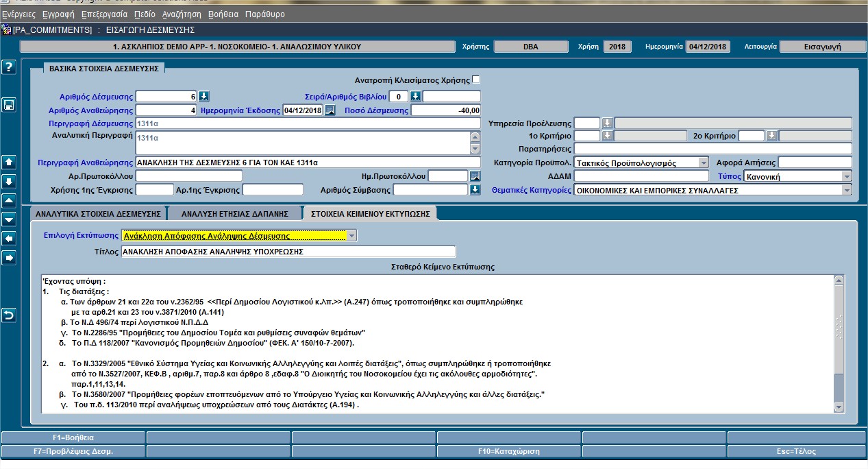Click the Ημερομηνία Έκδοσης date field
Screen dimensions: 868x469
click(303, 110)
